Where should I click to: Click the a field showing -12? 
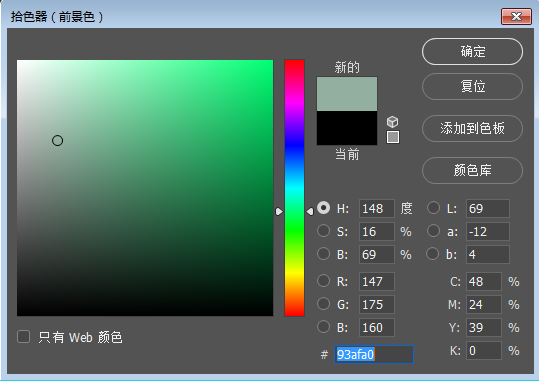tap(487, 231)
